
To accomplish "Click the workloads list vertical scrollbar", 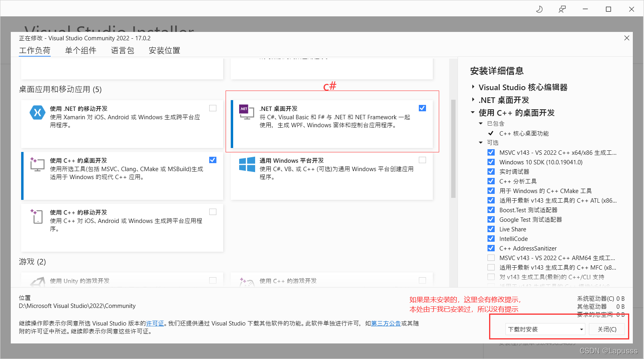I will point(453,148).
